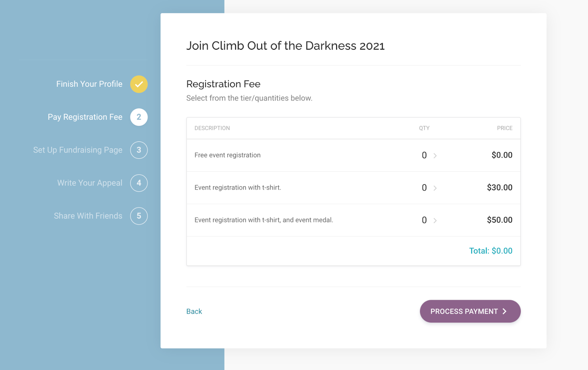Go to Share With Friends step

(x=88, y=216)
